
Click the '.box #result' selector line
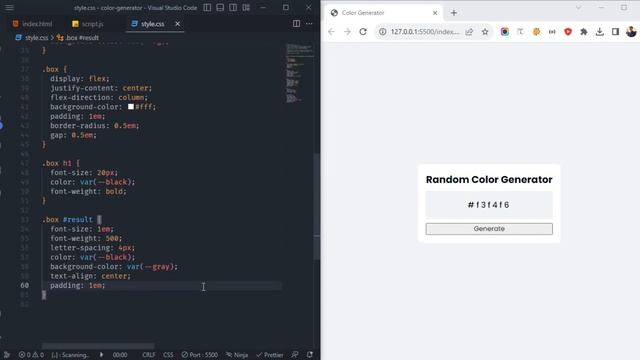72,220
